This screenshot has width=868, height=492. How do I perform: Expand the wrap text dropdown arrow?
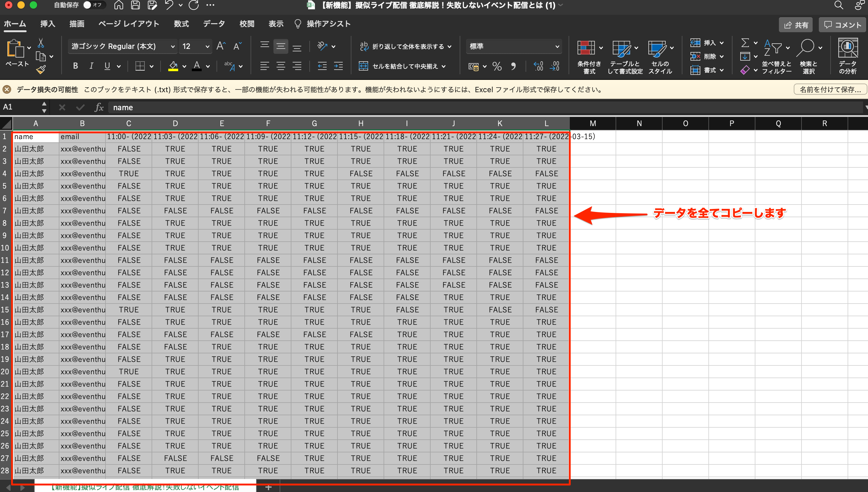pyautogui.click(x=449, y=47)
